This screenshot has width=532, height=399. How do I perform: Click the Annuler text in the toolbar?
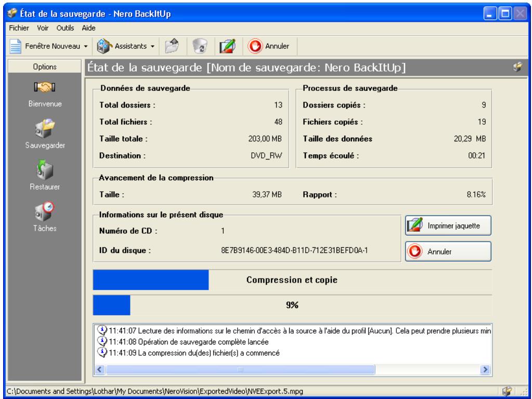277,46
